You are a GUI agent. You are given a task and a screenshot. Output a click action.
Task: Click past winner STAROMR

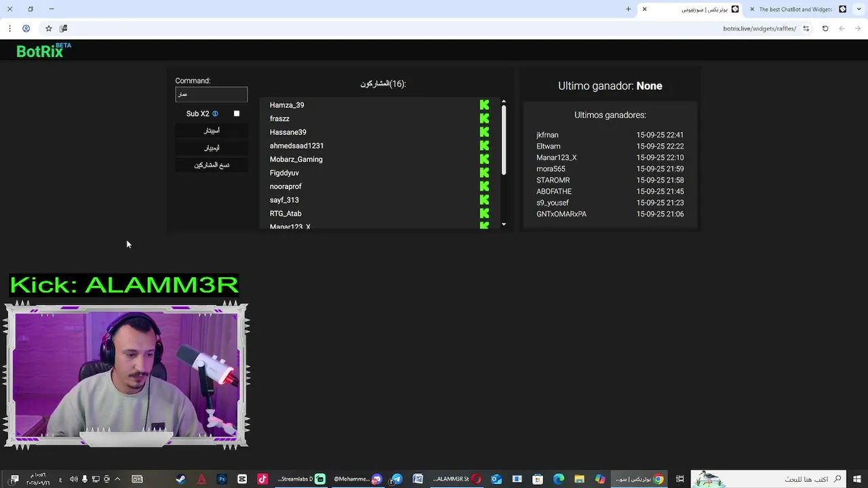(553, 180)
